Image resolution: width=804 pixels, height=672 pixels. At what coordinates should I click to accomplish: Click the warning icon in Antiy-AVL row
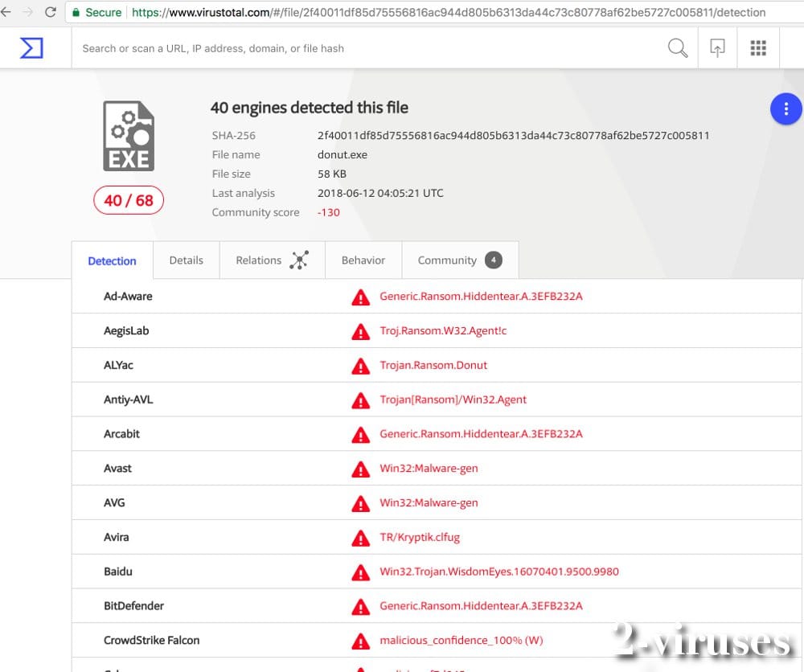[x=360, y=400]
